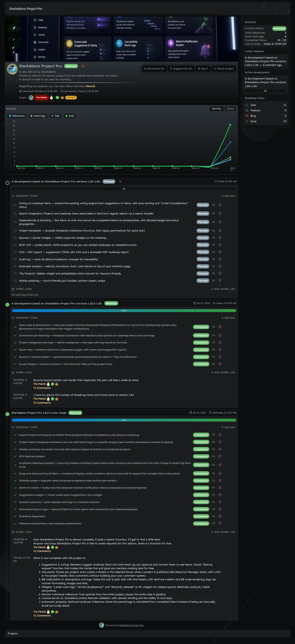
Task: Open external link icon for Gantt view item
Action: tap(220, 349)
